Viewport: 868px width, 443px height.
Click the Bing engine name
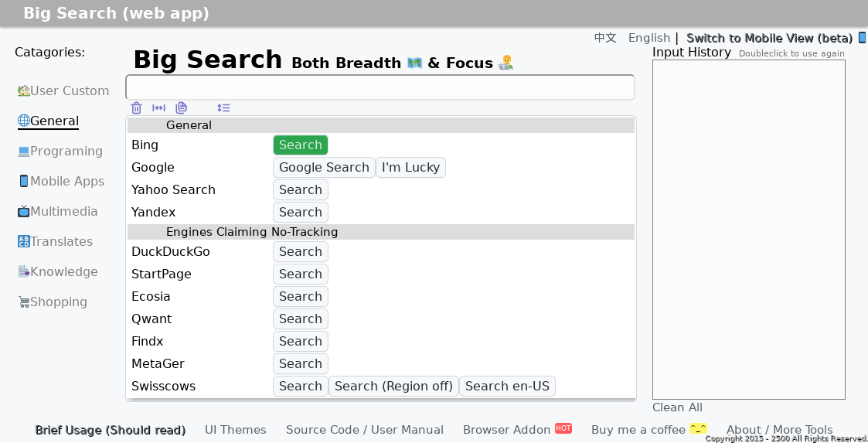click(145, 145)
